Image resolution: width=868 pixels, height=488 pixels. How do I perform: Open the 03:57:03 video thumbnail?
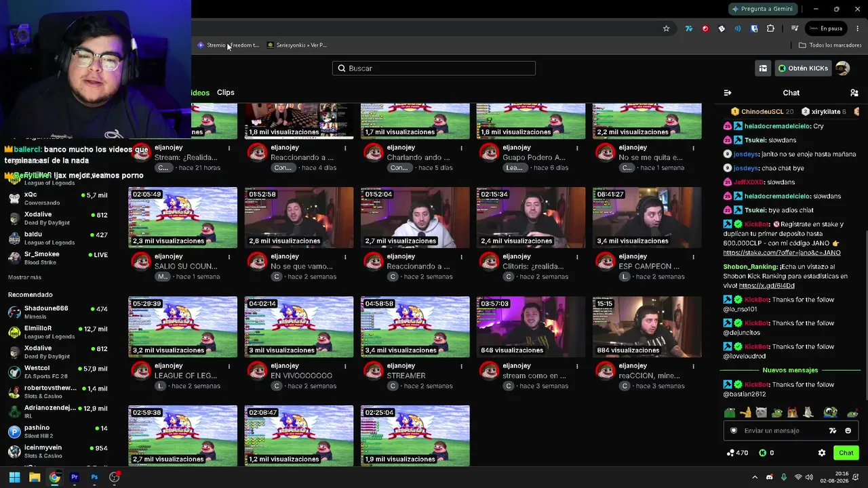pos(531,327)
